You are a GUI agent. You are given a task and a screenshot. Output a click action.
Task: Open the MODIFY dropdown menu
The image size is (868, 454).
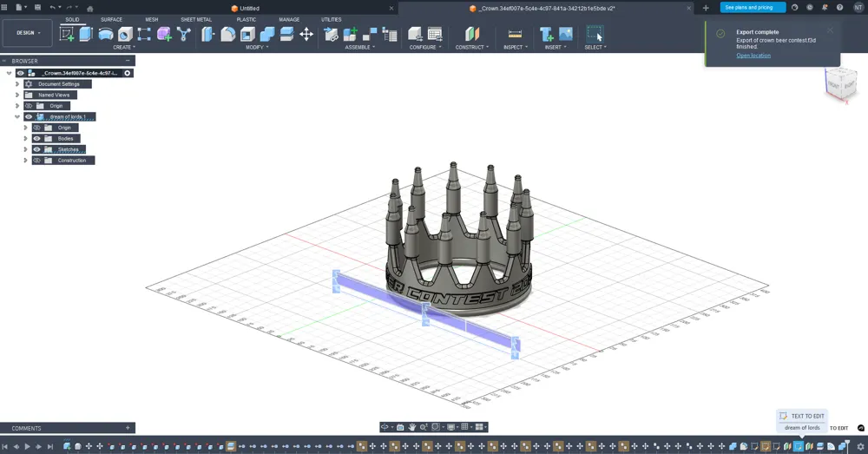pyautogui.click(x=257, y=47)
